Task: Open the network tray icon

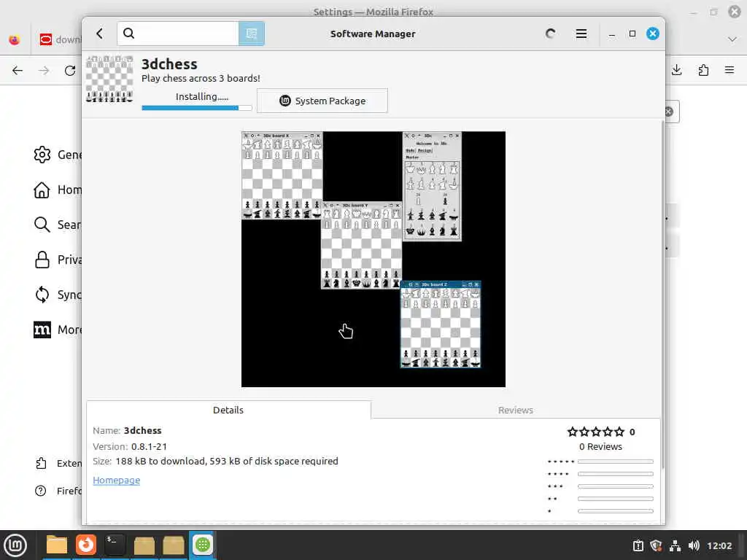Action: pos(675,545)
